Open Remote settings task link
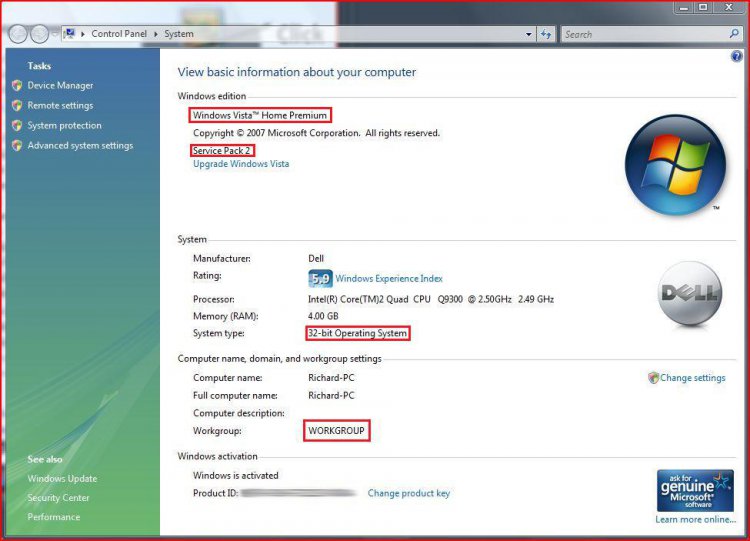The image size is (750, 541). (60, 105)
